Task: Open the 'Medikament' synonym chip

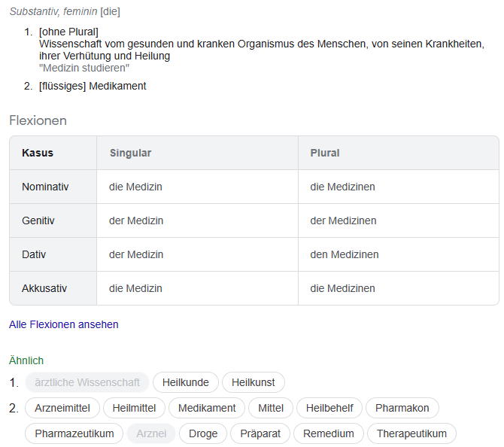Action: point(207,408)
